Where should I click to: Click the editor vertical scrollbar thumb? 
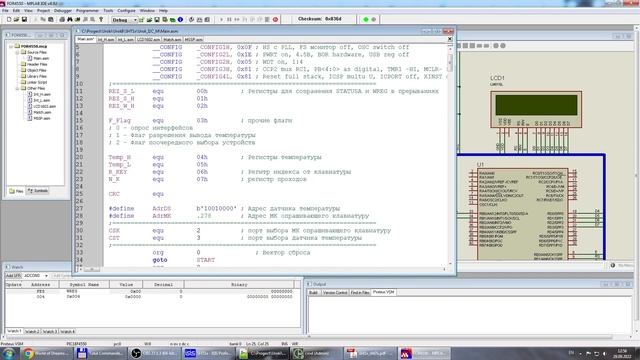pyautogui.click(x=450, y=62)
